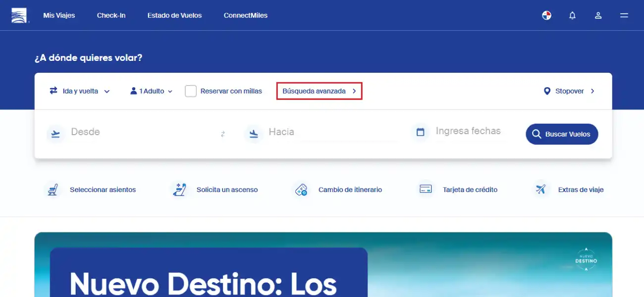Enable Reservar con millas checkbox
The height and width of the screenshot is (297, 644).
pos(191,91)
